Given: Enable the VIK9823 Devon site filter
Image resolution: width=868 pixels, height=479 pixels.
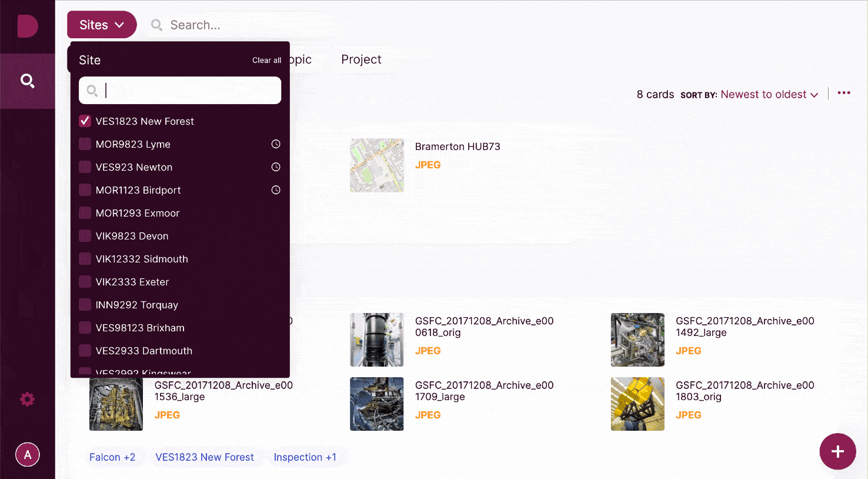Looking at the screenshot, I should pos(85,236).
